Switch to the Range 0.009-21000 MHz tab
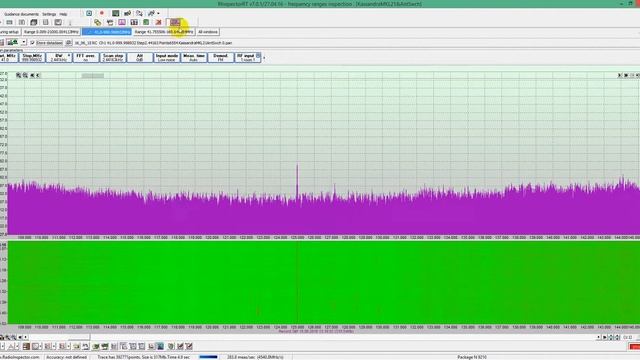Viewport: 640px width, 360px height. coord(51,32)
